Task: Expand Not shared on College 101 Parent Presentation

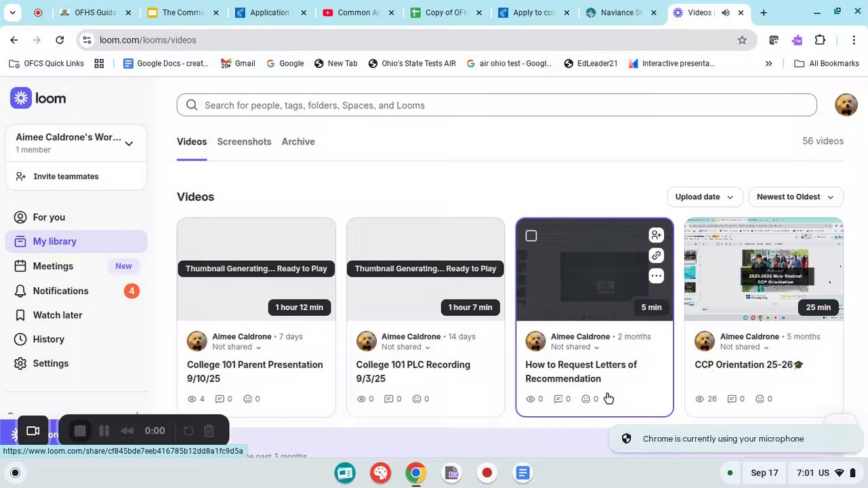Action: pos(236,347)
